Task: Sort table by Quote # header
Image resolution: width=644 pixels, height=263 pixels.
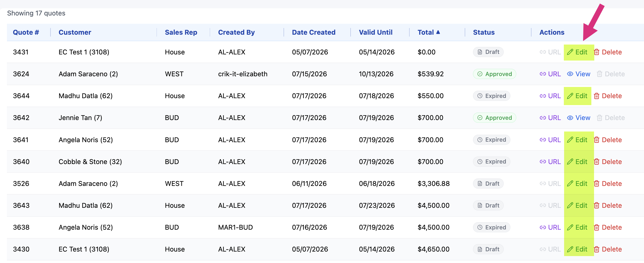Action: (x=26, y=32)
